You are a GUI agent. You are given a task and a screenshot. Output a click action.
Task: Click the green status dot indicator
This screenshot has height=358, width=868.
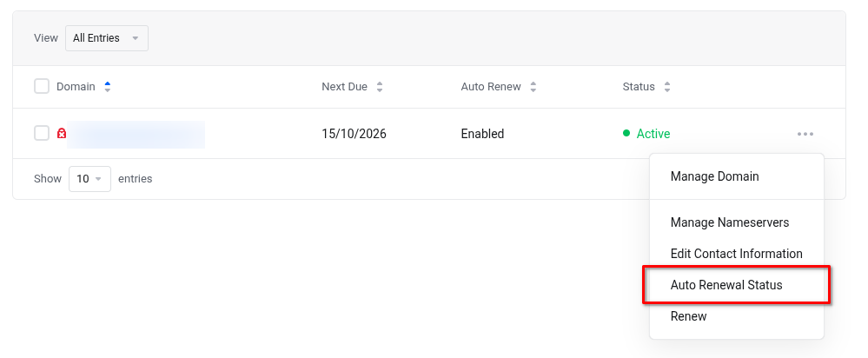pos(626,134)
